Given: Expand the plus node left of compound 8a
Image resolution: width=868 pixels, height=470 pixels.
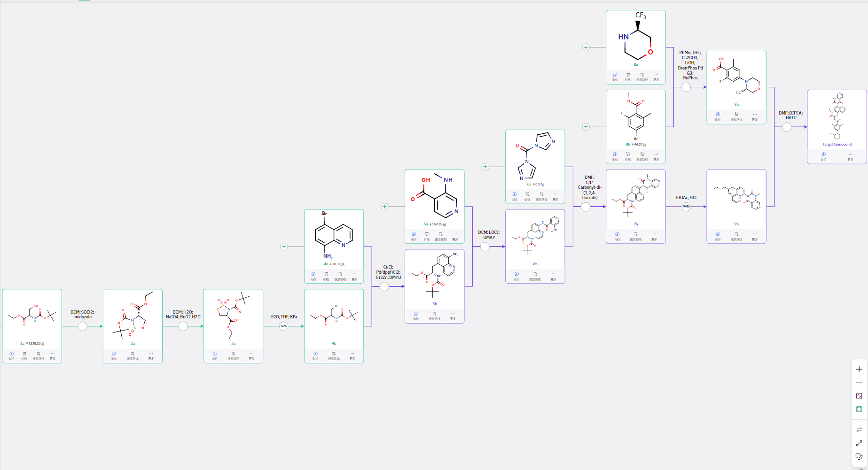Looking at the screenshot, I should click(x=586, y=47).
